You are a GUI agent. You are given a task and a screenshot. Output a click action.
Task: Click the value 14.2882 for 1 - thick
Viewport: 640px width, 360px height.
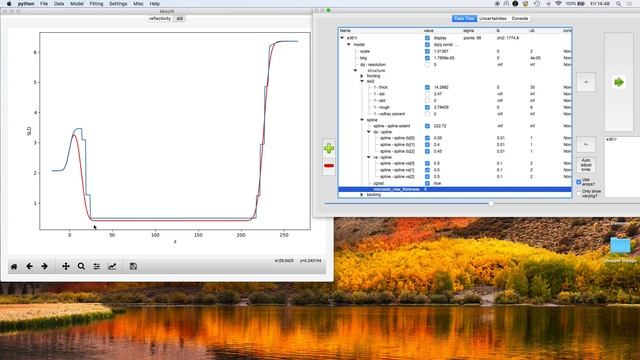441,87
